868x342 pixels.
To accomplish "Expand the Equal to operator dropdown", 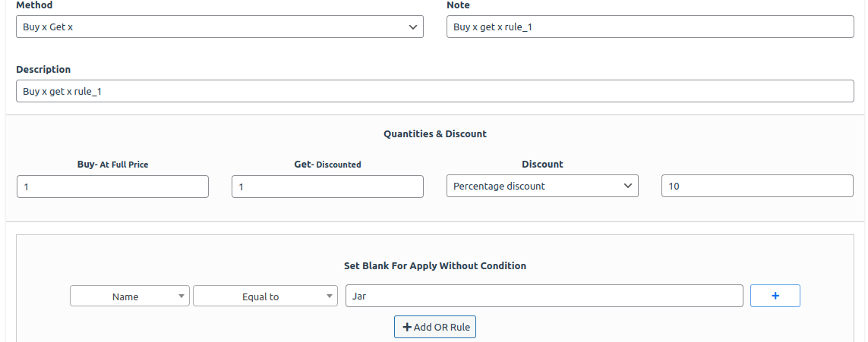I will [265, 297].
